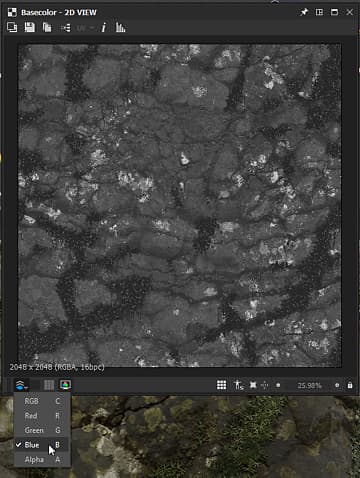Click the '2048 x 2048 (RGBA, 16bpc)' size readout
This screenshot has height=478, width=360.
[x=57, y=367]
